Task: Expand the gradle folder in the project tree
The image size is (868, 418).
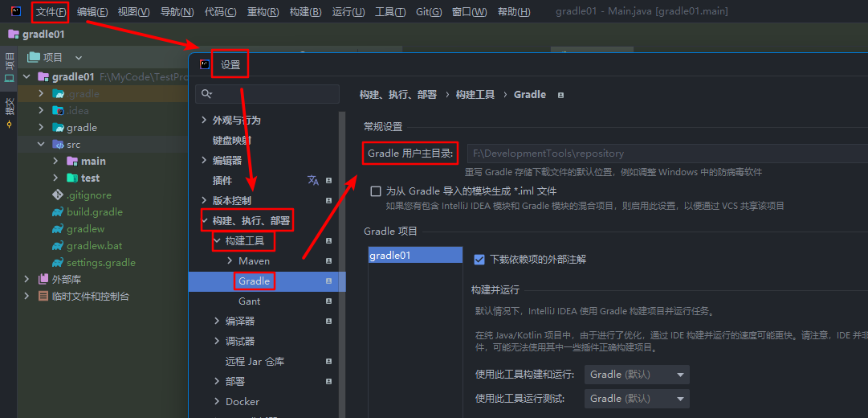Action: (x=41, y=128)
